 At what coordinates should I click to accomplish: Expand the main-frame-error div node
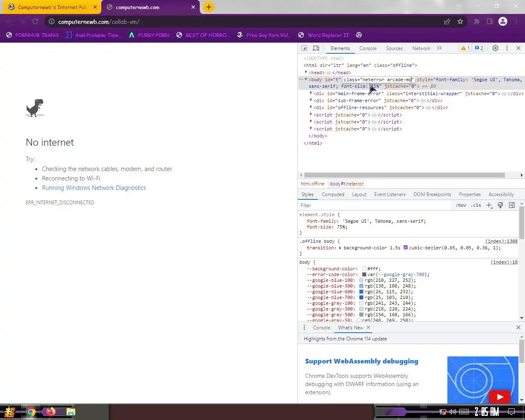pos(311,93)
